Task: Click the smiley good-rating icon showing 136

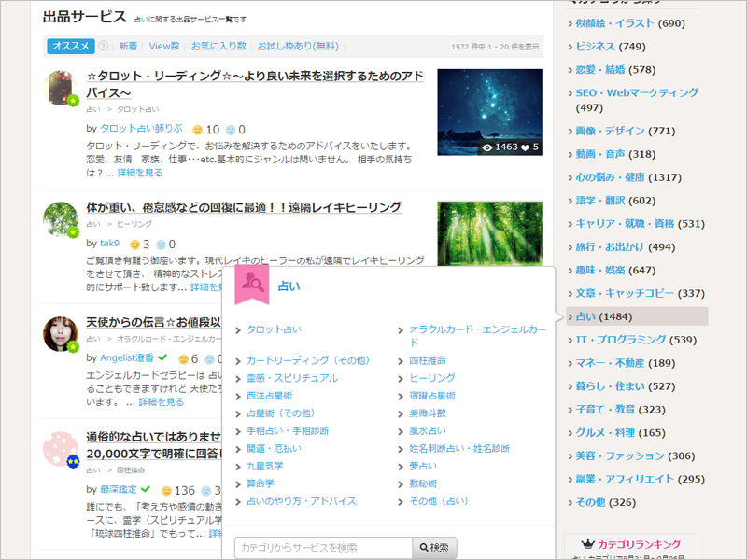Action: (x=167, y=491)
